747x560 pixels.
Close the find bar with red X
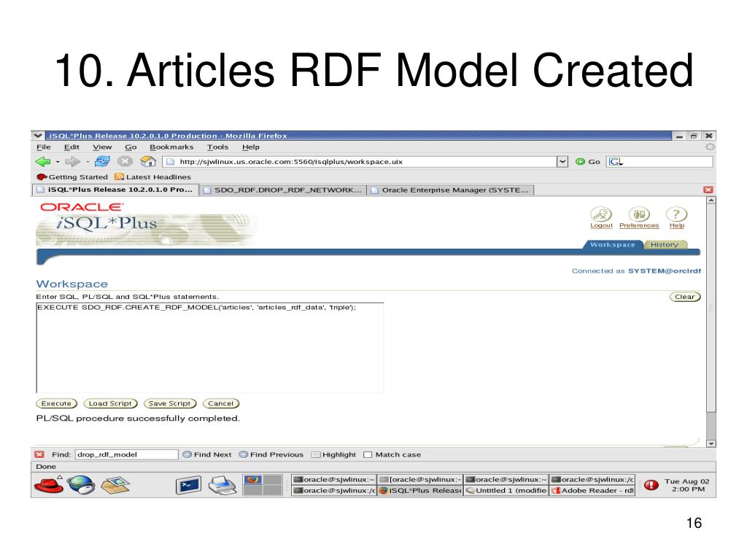pos(39,455)
